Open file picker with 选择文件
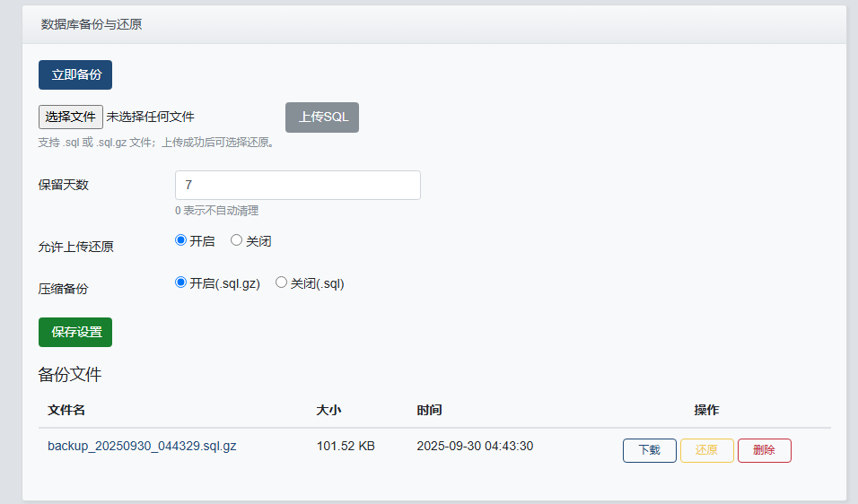858x504 pixels. (71, 117)
